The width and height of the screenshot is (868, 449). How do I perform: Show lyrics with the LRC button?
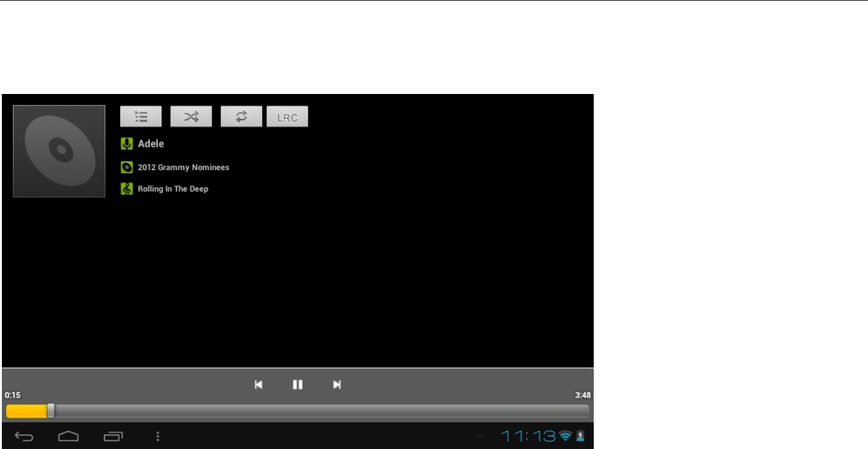[x=287, y=116]
